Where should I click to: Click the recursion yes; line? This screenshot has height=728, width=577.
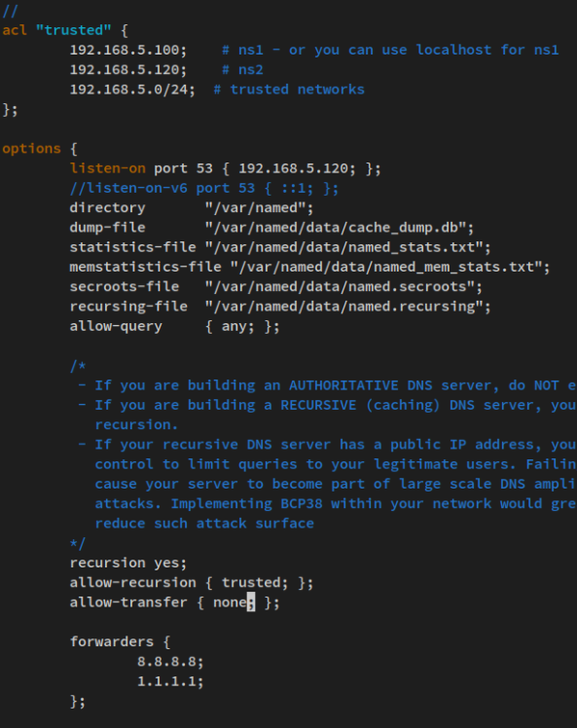[128, 563]
